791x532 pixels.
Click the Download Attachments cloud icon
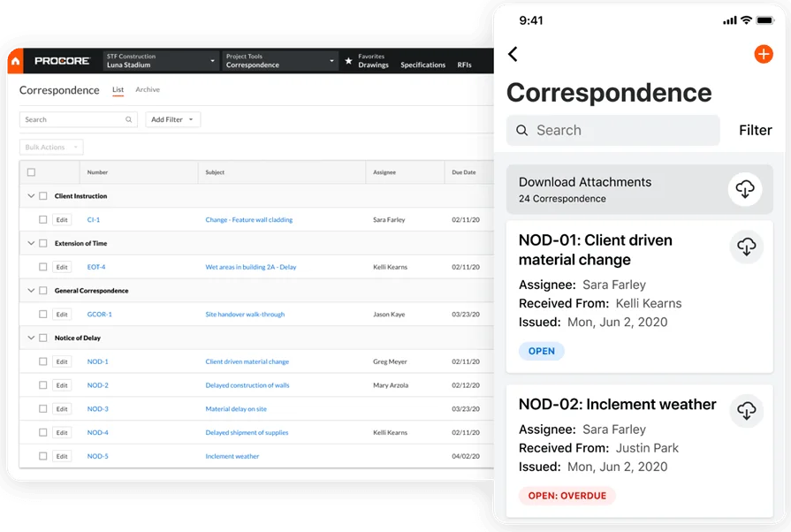click(745, 189)
